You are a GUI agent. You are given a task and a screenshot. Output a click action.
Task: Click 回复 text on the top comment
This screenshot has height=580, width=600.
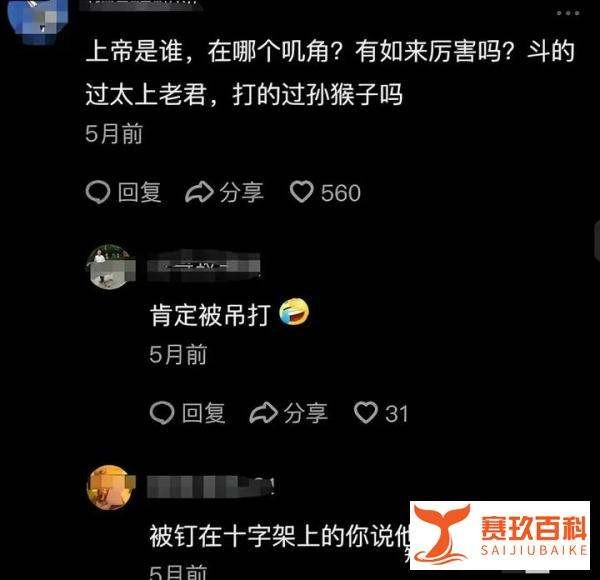click(139, 192)
